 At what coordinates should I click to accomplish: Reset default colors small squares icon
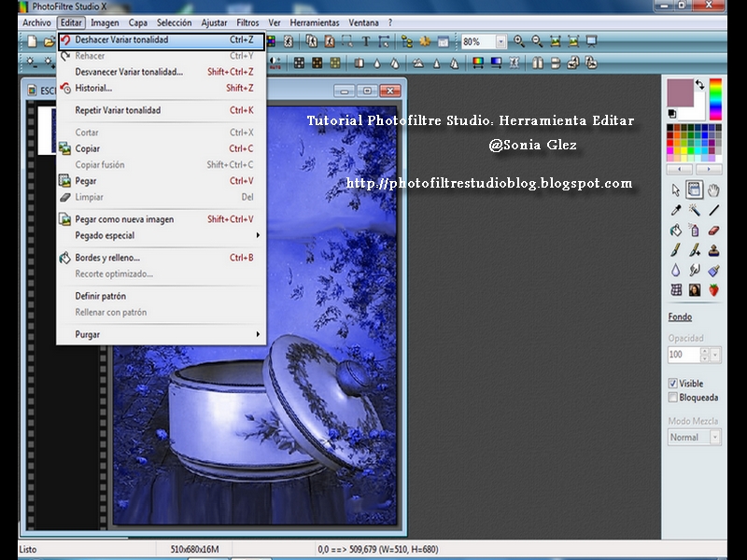671,113
